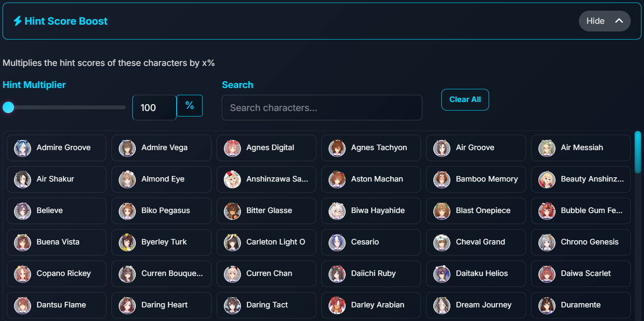Click Cheval Grand's avatar icon

point(442,242)
